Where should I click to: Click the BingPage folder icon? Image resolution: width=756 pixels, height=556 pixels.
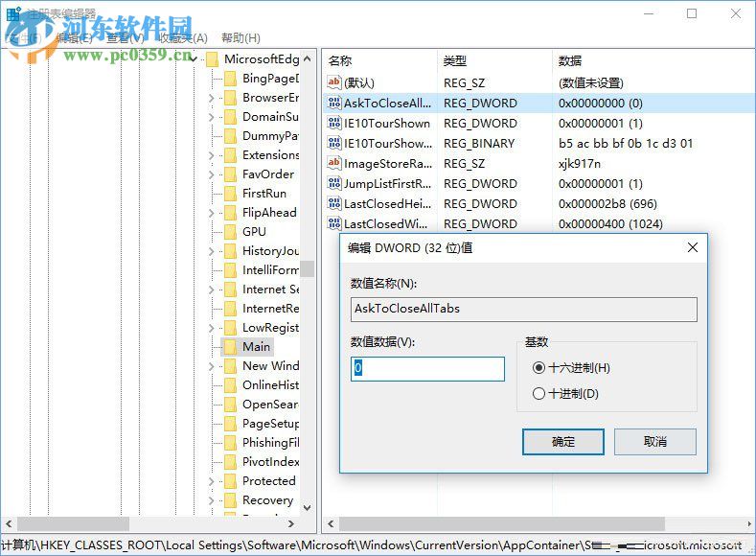point(231,78)
